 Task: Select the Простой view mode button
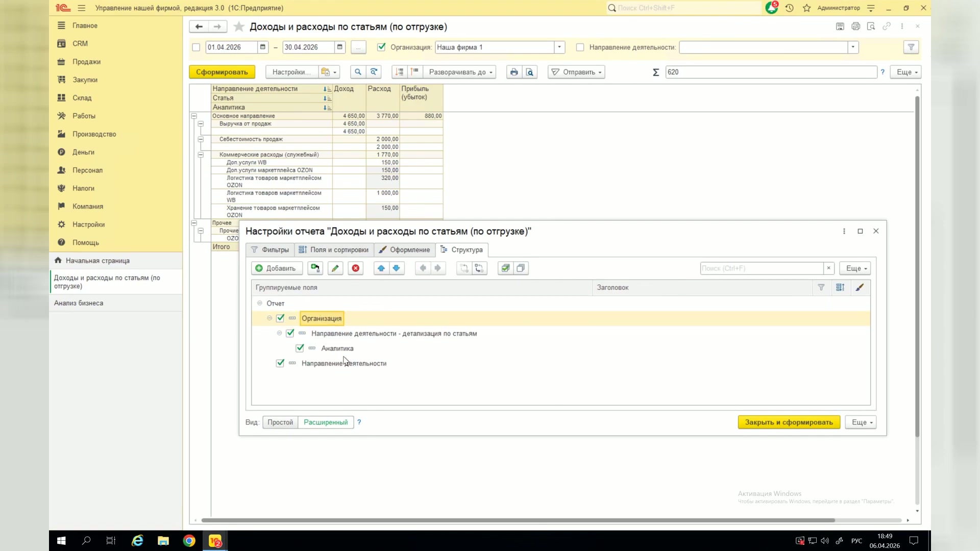pos(280,422)
